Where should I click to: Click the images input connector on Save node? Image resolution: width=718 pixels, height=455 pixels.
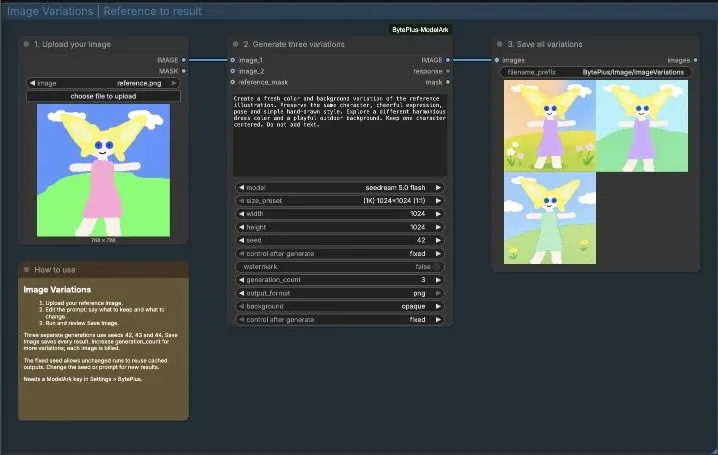point(497,60)
